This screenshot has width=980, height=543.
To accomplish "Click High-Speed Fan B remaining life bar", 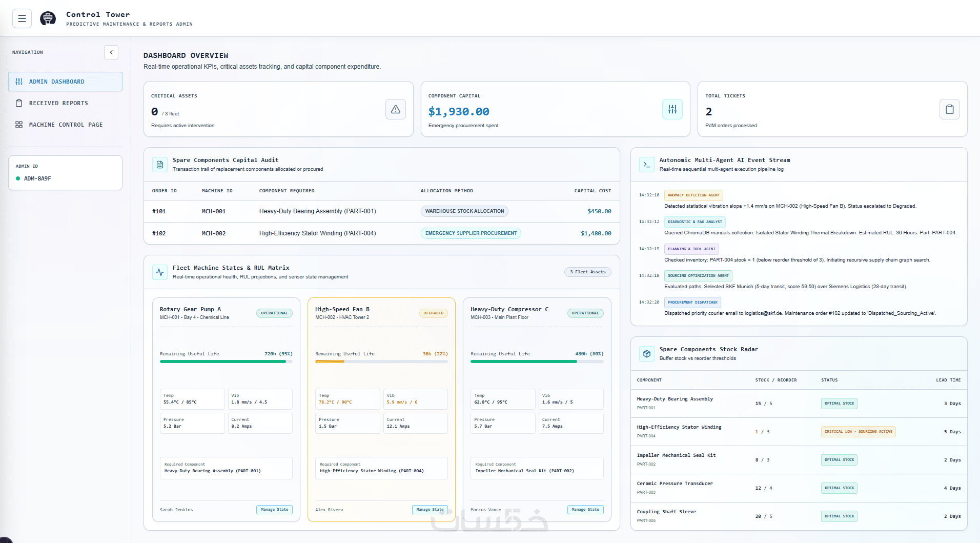I will click(381, 361).
